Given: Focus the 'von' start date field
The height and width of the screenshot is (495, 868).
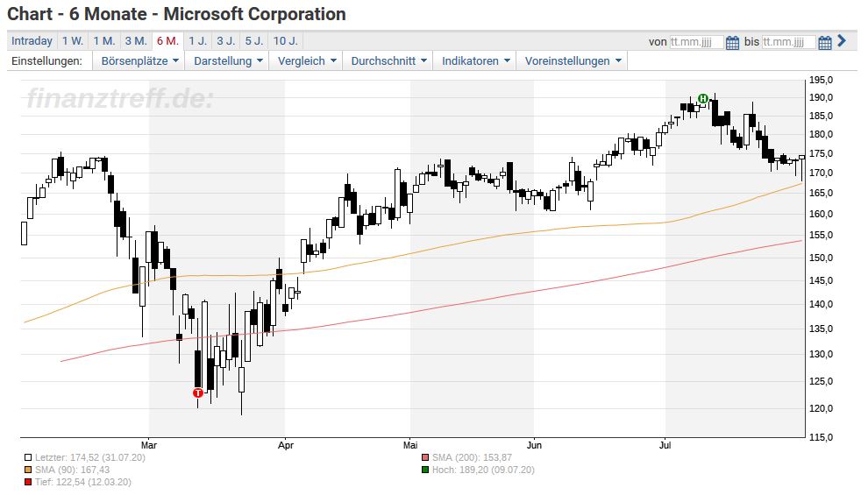Looking at the screenshot, I should click(696, 42).
